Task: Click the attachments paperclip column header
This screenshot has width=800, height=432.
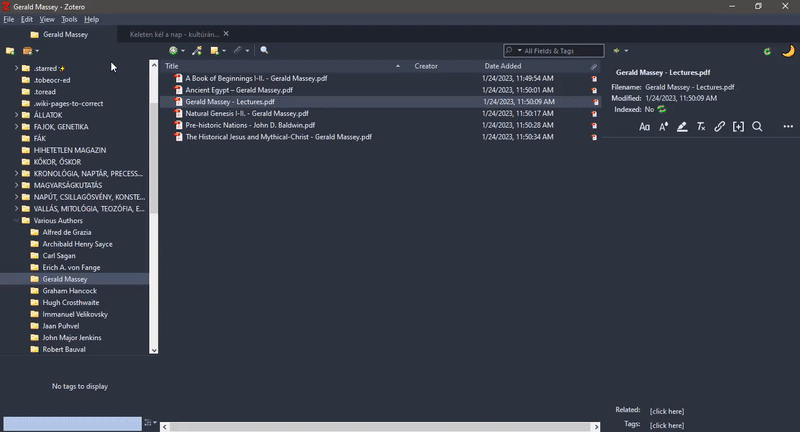Action: pos(594,66)
